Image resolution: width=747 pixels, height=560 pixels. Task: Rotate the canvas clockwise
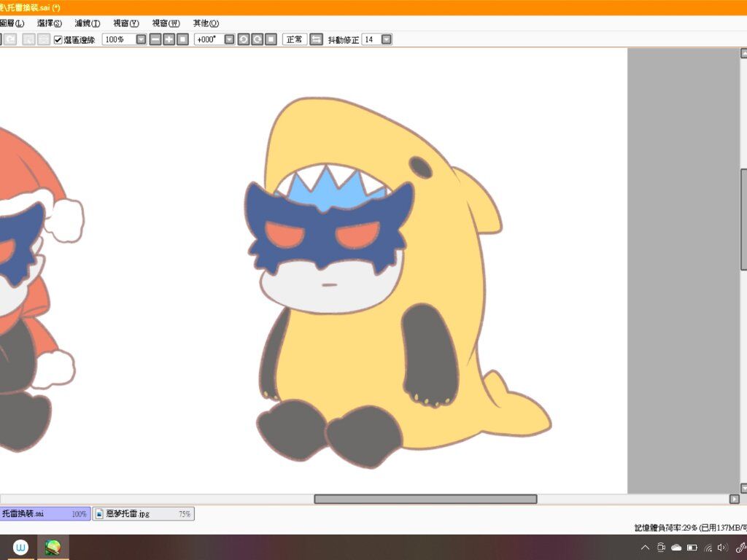point(258,39)
